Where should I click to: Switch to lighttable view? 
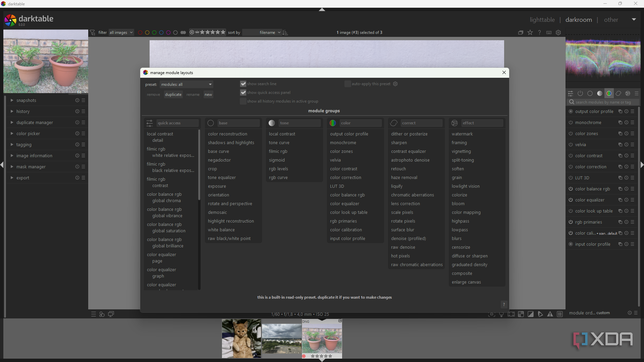pyautogui.click(x=542, y=20)
